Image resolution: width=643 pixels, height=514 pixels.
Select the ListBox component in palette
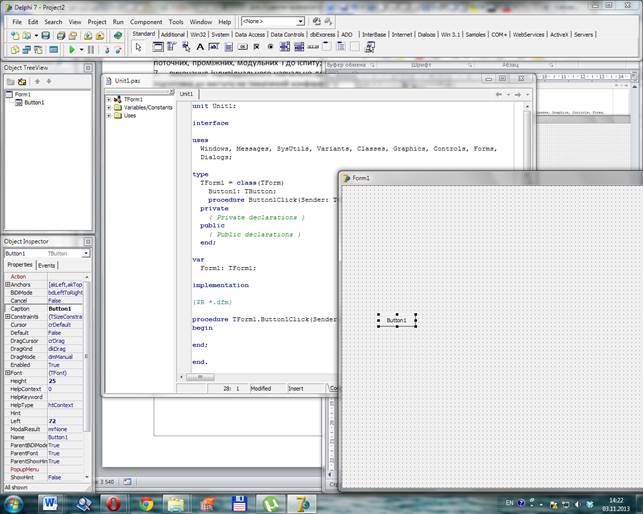point(285,47)
